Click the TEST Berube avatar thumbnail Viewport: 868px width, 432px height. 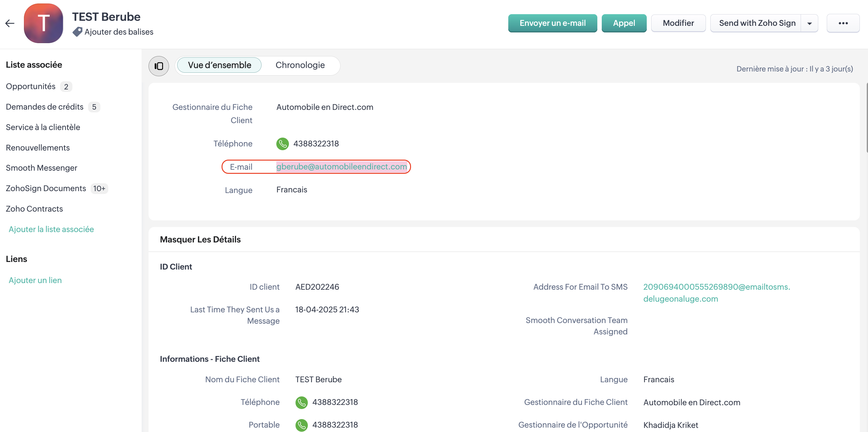pyautogui.click(x=43, y=23)
